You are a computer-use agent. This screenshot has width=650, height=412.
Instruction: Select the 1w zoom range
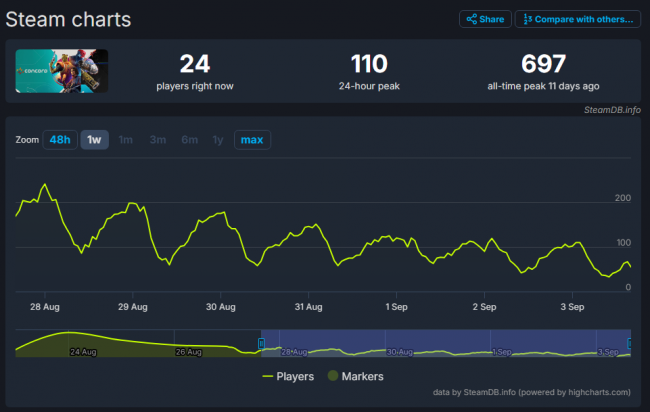pyautogui.click(x=94, y=140)
